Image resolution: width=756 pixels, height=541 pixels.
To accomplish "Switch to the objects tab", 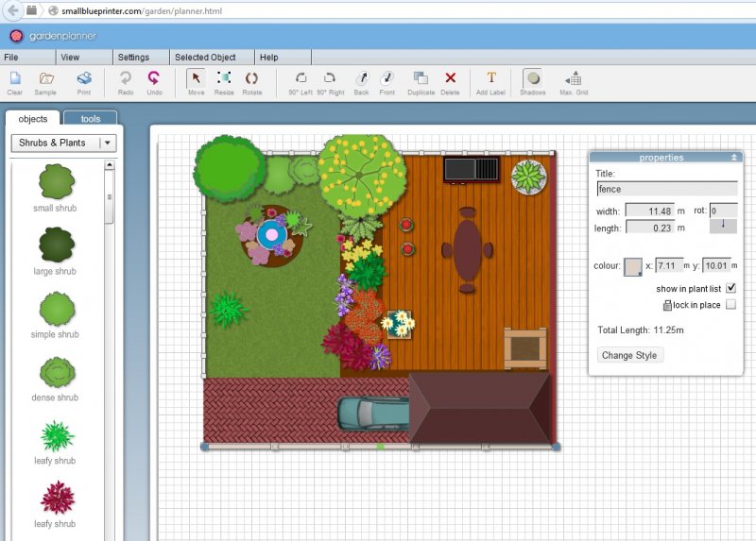I will click(x=33, y=119).
